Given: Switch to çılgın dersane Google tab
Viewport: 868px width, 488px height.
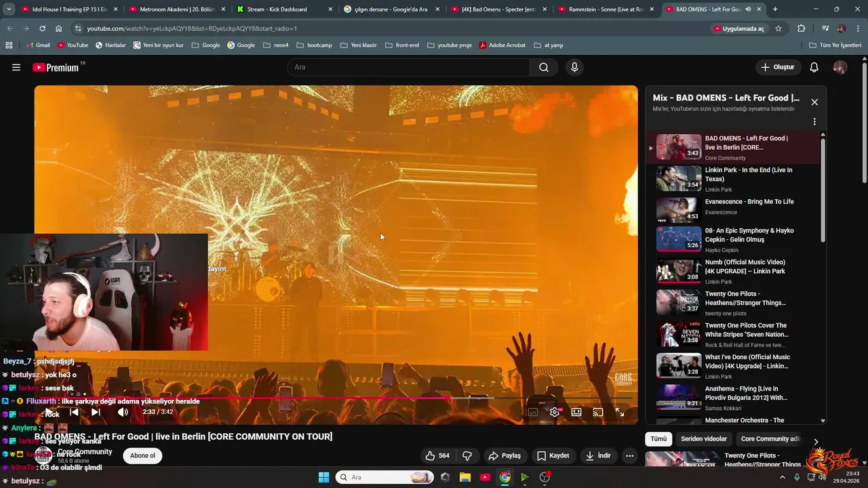Looking at the screenshot, I should (391, 9).
